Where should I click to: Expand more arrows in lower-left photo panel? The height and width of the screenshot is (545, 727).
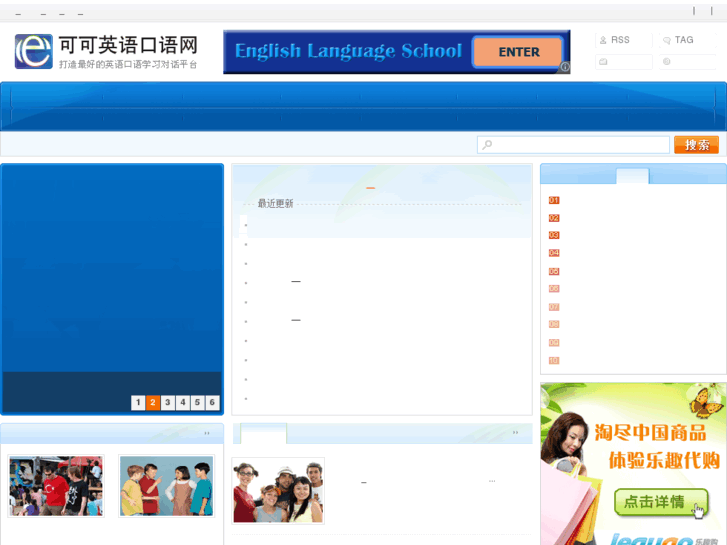(207, 433)
